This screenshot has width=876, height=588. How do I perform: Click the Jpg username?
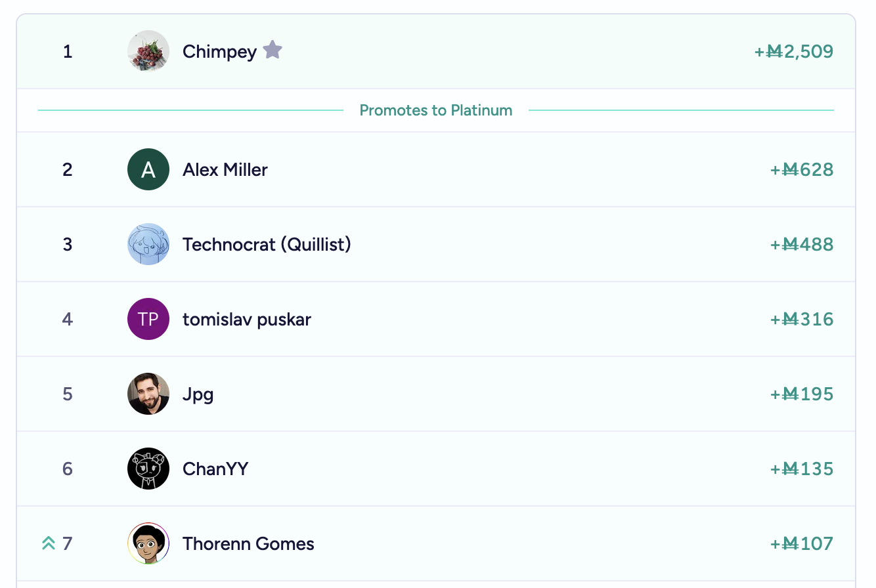pyautogui.click(x=198, y=395)
